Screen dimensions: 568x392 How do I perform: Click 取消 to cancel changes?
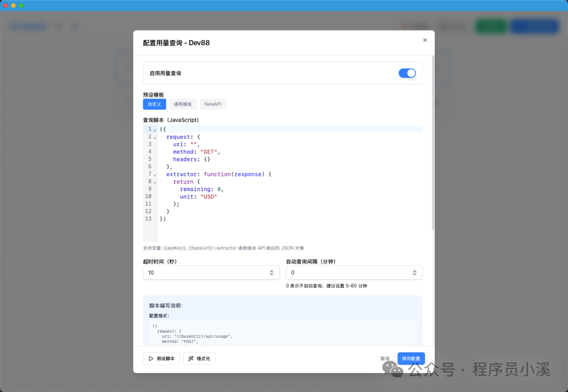click(384, 358)
